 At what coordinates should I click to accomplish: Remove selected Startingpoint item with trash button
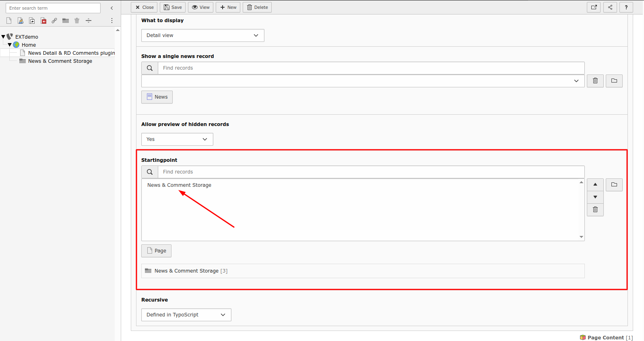pos(595,209)
